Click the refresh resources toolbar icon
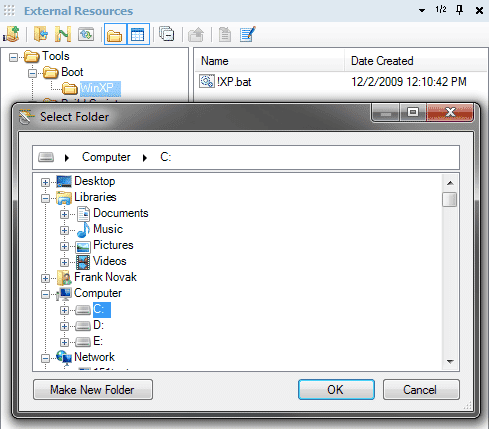Screen dimensions: 489x429 [86, 34]
